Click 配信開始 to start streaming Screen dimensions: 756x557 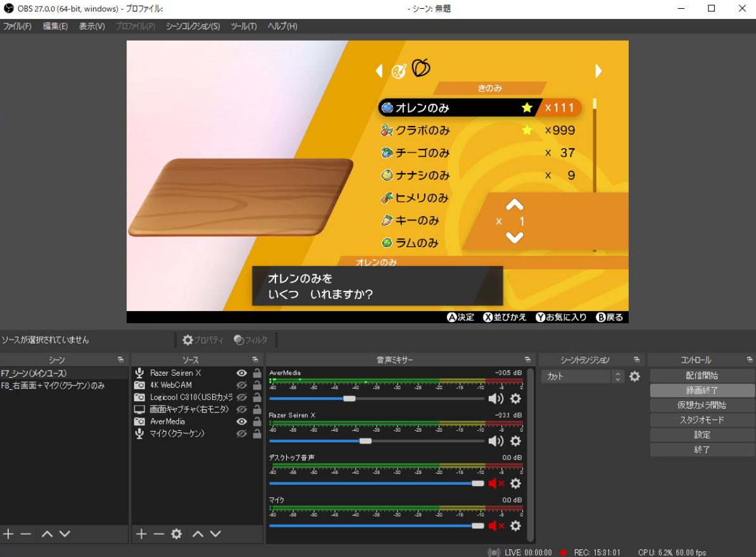click(x=702, y=376)
